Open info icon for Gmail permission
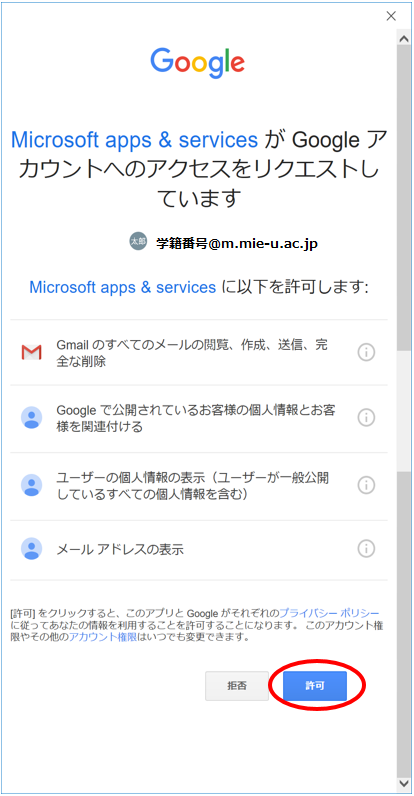 [x=366, y=352]
